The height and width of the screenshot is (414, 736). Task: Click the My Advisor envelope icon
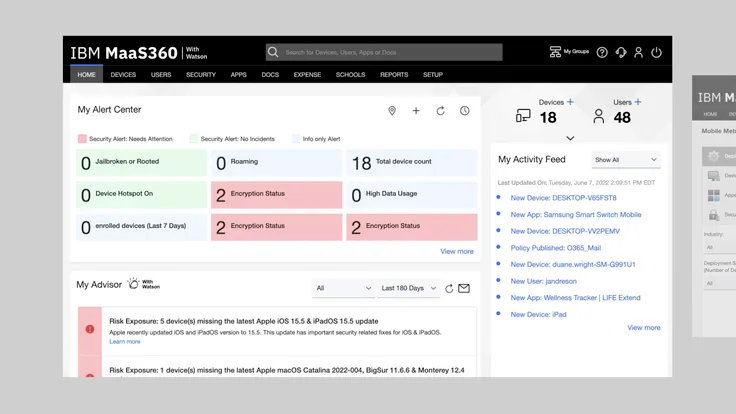coord(464,288)
